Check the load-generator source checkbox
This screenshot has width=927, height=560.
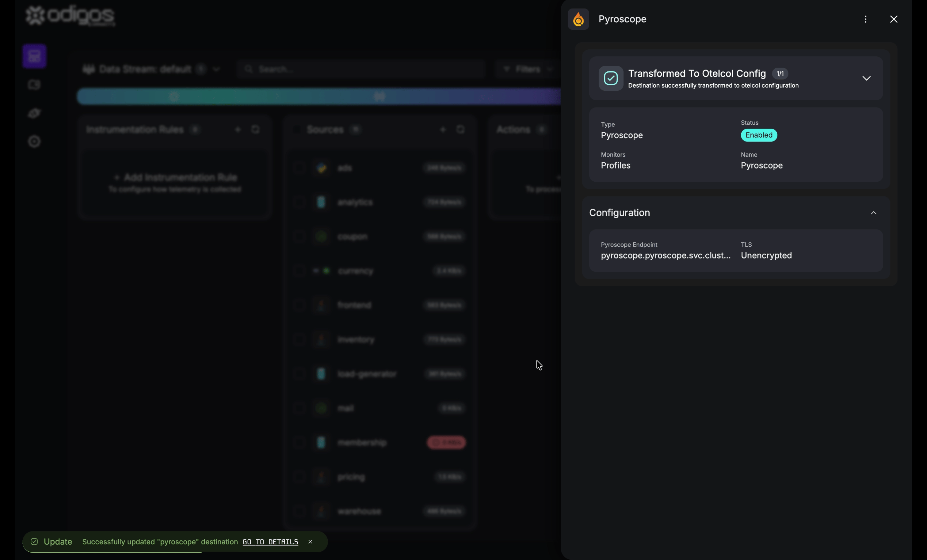299,374
